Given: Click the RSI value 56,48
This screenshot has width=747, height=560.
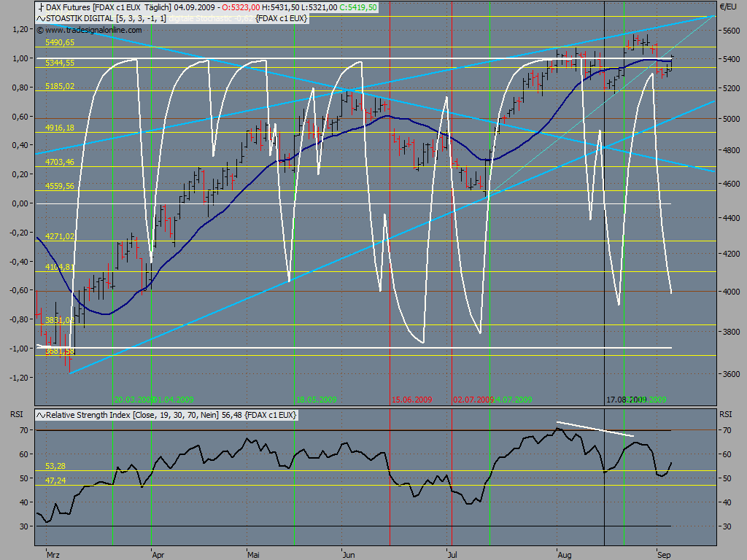Looking at the screenshot, I should (x=231, y=415).
